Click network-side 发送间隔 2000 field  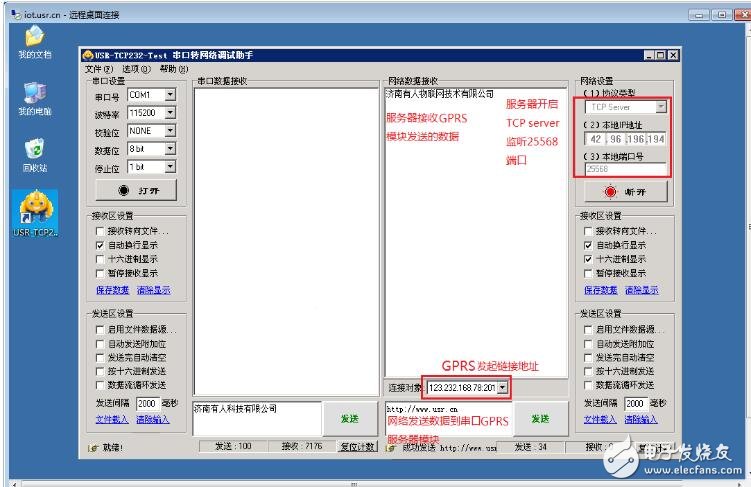tap(636, 404)
